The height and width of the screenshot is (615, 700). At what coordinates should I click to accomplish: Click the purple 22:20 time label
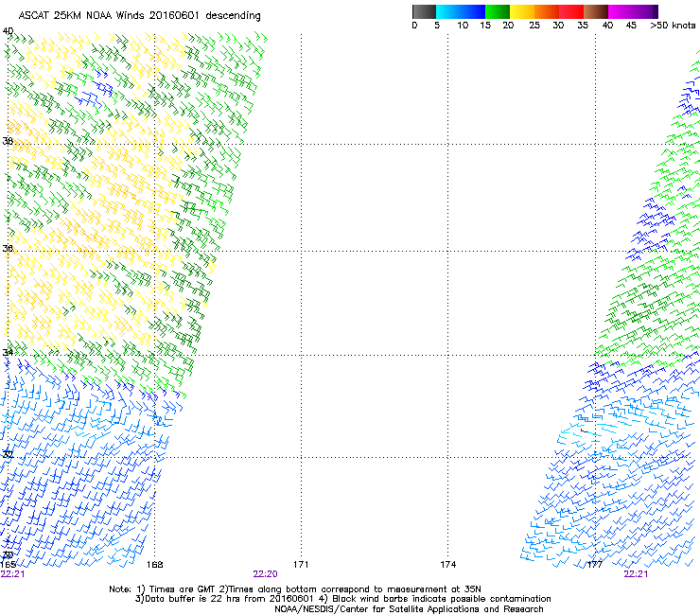pos(265,574)
